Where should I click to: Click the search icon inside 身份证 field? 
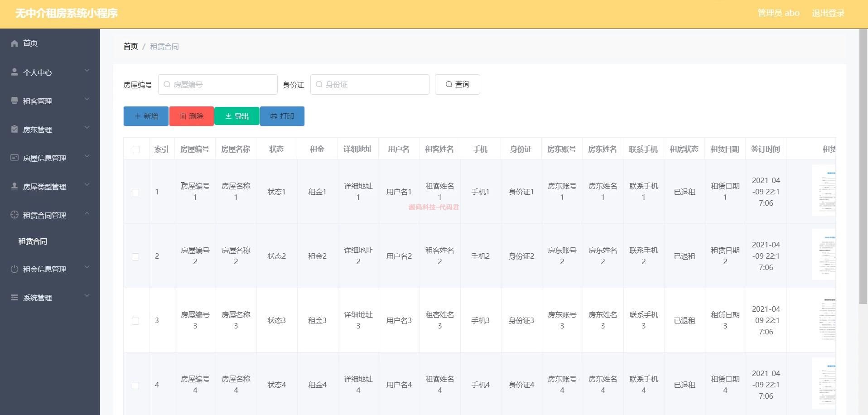tap(319, 84)
